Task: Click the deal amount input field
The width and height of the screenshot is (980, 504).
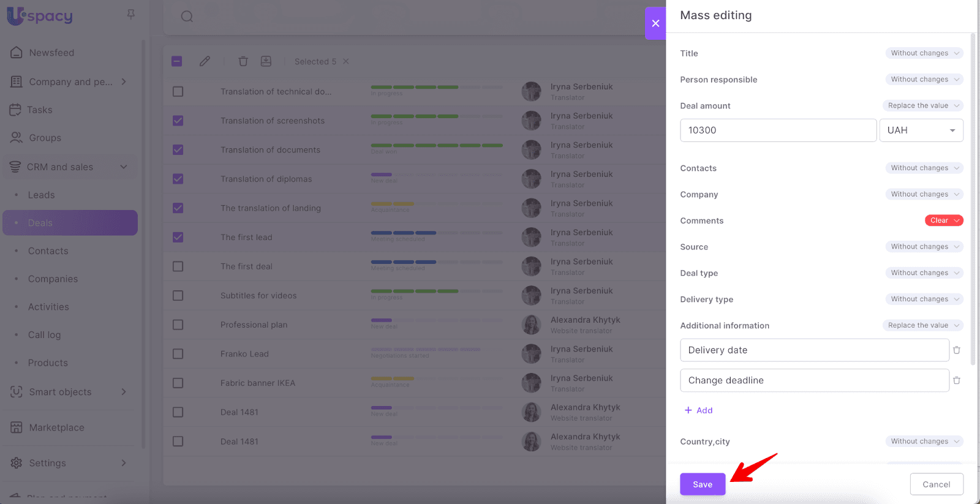Action: pyautogui.click(x=778, y=130)
